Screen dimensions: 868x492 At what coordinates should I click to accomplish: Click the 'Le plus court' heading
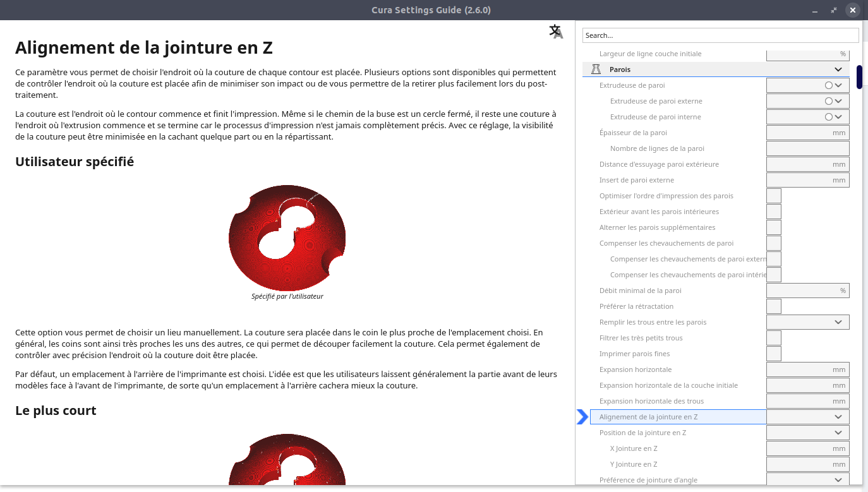coord(56,411)
